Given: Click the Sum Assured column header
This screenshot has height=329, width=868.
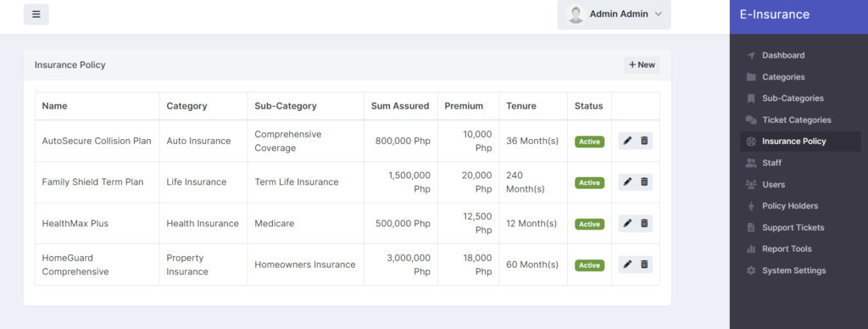Looking at the screenshot, I should [400, 106].
